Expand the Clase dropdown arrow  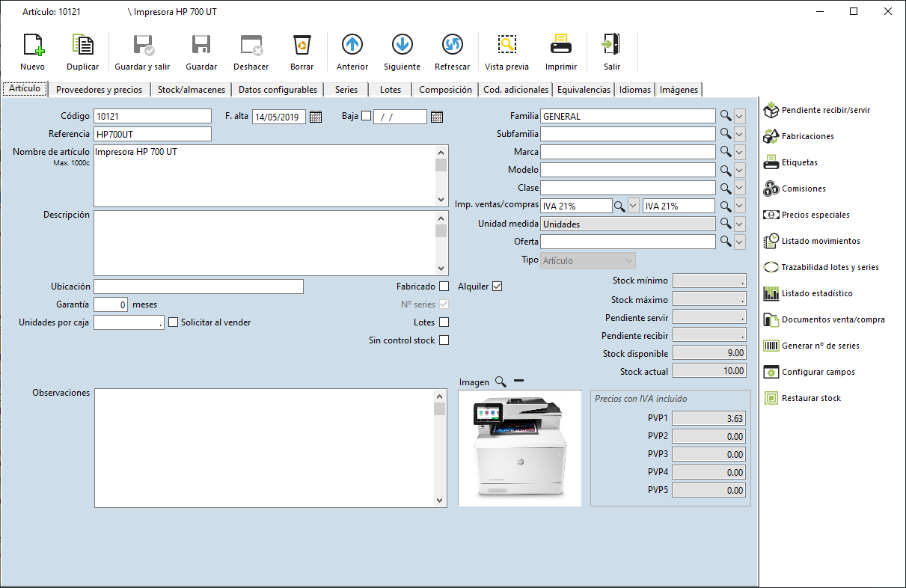click(x=739, y=188)
